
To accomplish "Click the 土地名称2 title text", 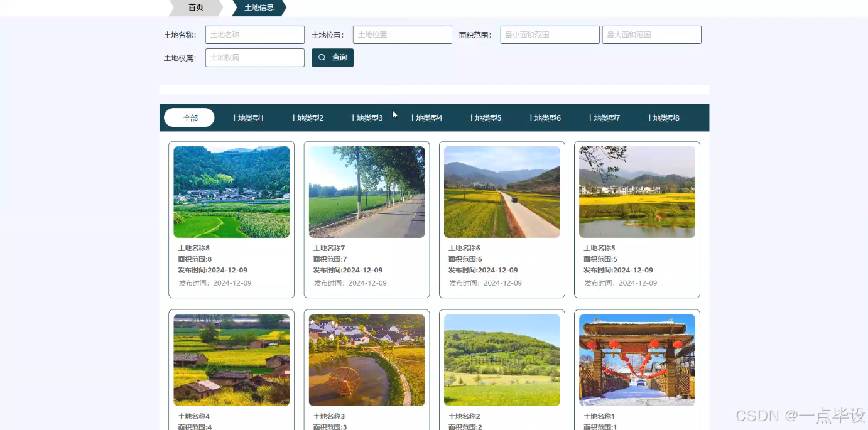I will (464, 417).
